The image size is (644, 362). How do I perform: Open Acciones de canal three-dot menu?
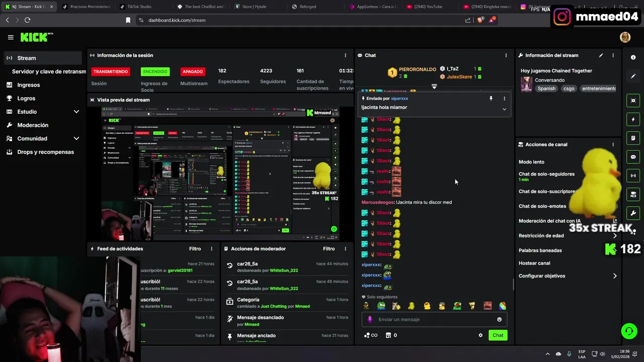(x=613, y=144)
